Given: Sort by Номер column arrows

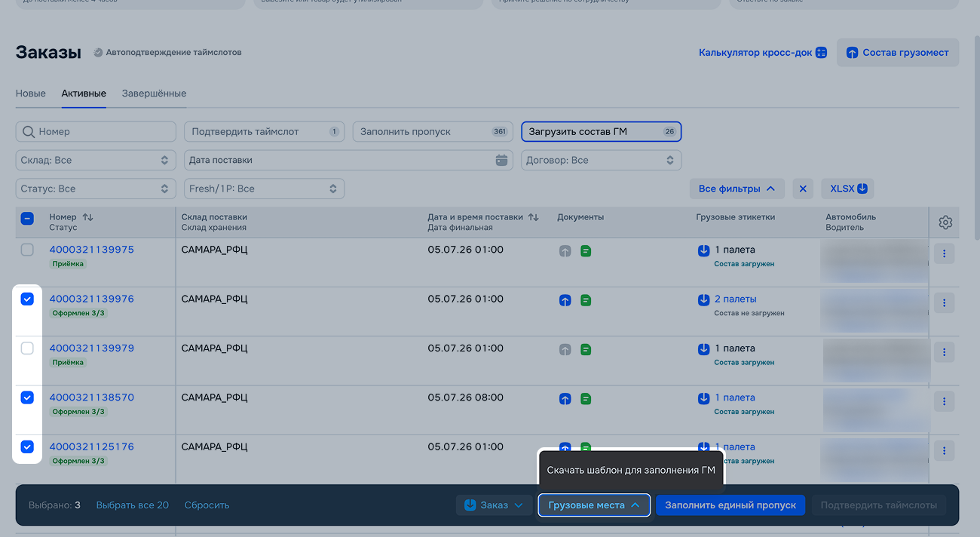Looking at the screenshot, I should (x=87, y=217).
